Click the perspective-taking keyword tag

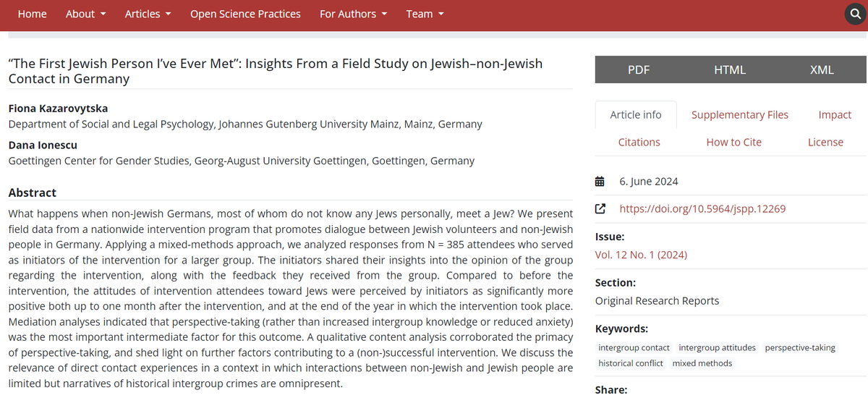(800, 347)
